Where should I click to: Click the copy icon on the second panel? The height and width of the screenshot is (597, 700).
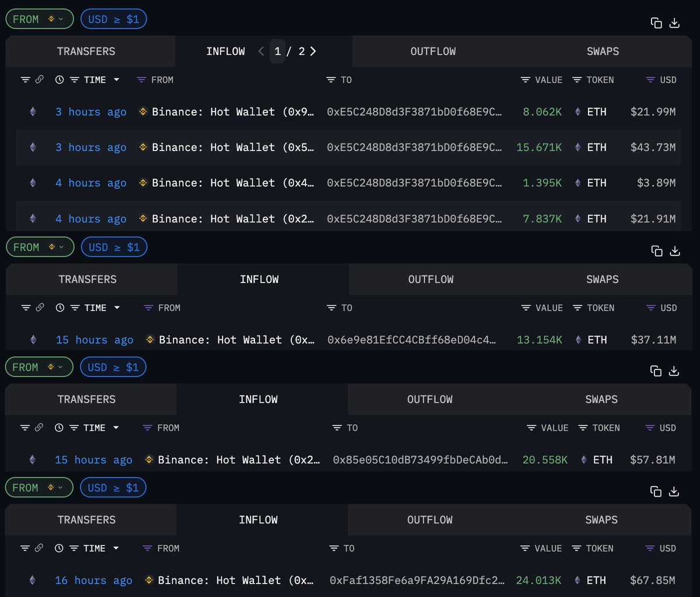click(x=656, y=250)
